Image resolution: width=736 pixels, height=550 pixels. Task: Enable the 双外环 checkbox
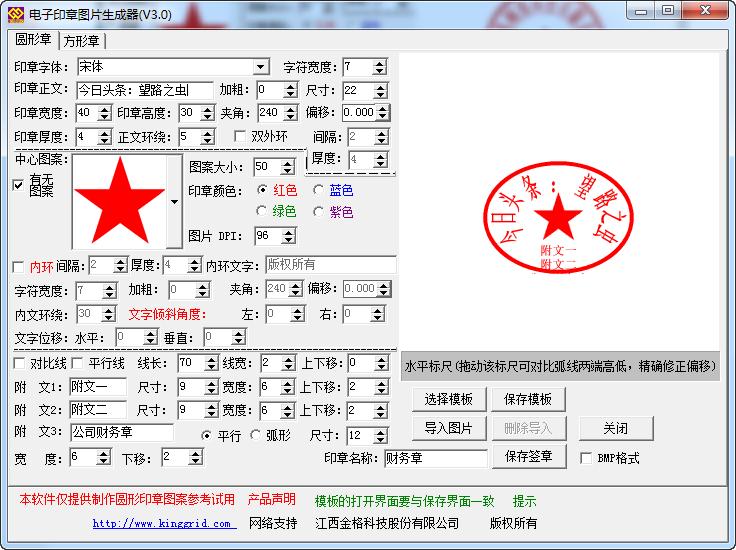[x=240, y=136]
